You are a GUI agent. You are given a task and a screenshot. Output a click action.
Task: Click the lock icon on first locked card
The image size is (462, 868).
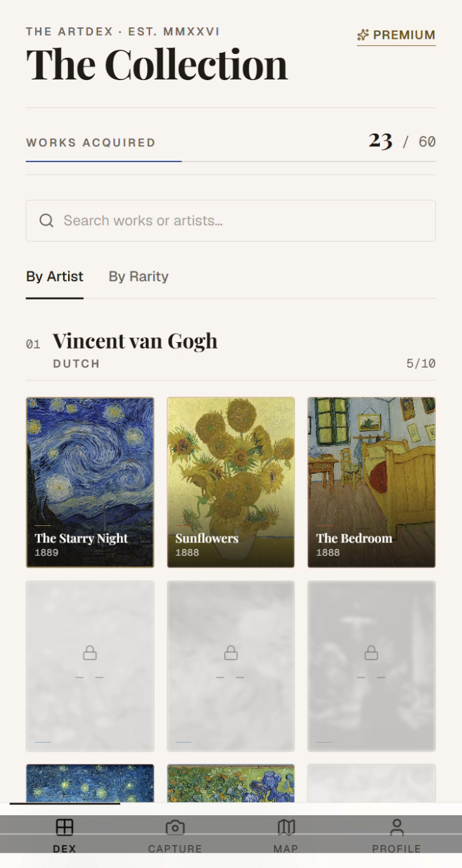click(x=90, y=652)
